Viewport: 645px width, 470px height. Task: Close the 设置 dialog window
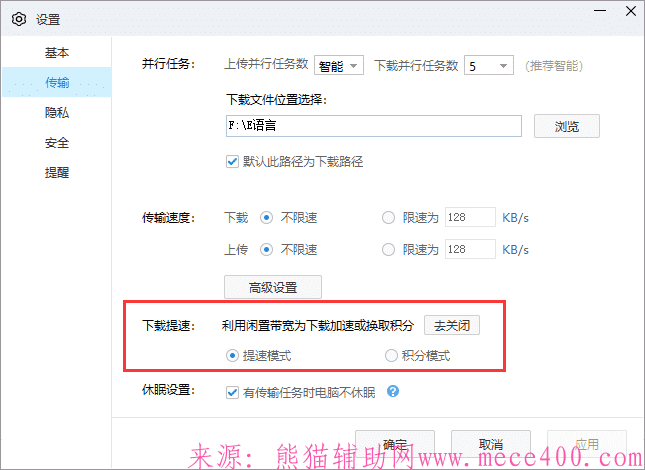click(x=626, y=18)
